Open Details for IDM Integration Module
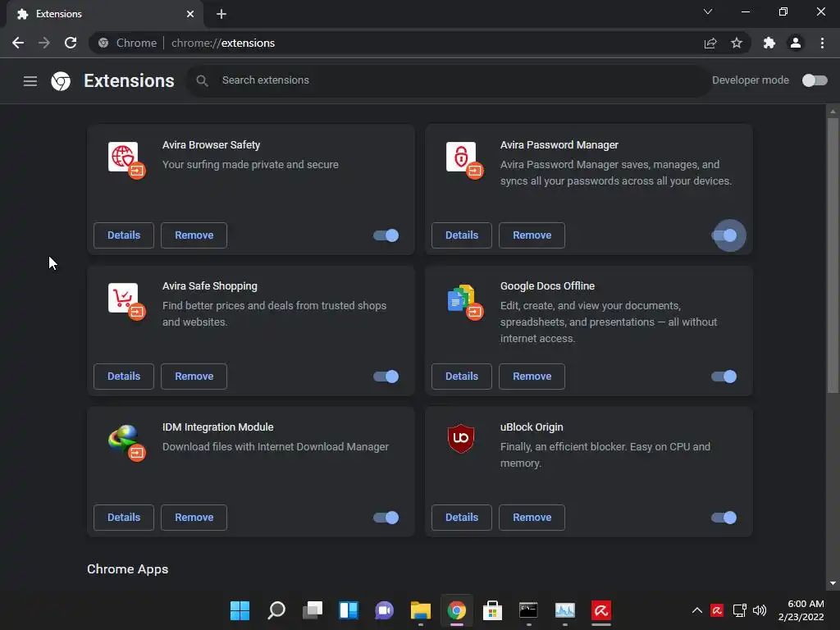The width and height of the screenshot is (840, 630). pyautogui.click(x=124, y=518)
